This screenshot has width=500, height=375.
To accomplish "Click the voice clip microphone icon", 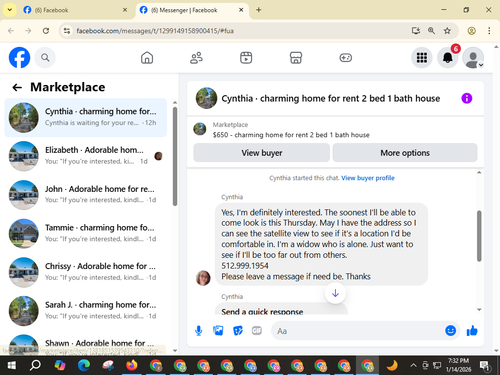I will pos(199,331).
